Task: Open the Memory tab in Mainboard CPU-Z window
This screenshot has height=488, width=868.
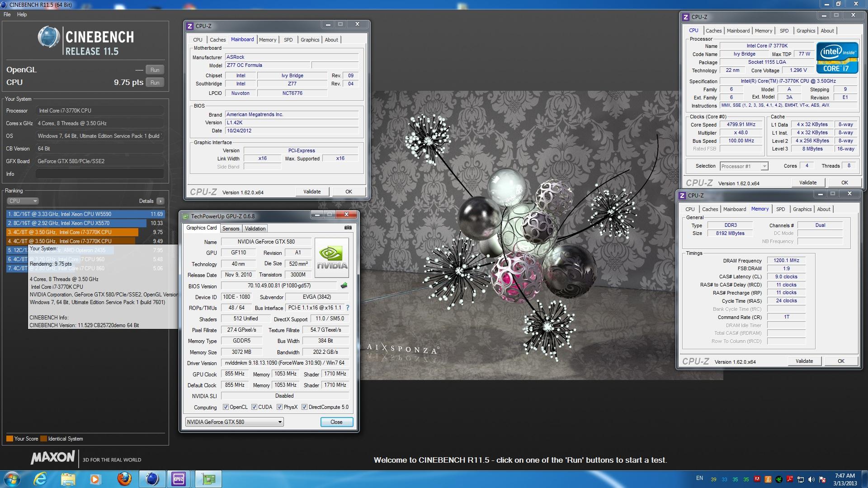Action: tap(268, 40)
